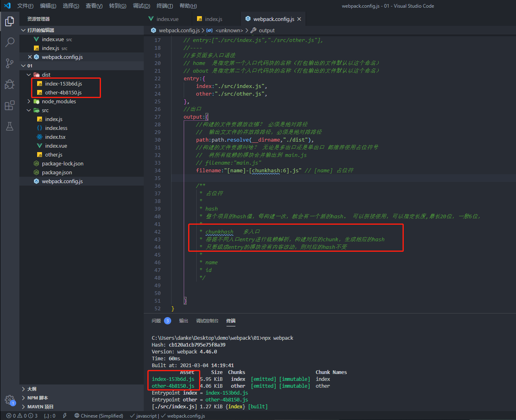Click the 资源管理器 explorer panel title
Viewport: 516px width, 420px height.
(39, 19)
